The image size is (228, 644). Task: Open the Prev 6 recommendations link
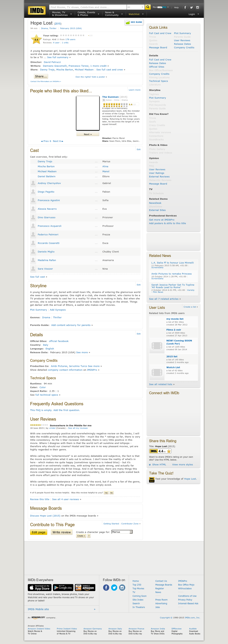tap(46, 141)
